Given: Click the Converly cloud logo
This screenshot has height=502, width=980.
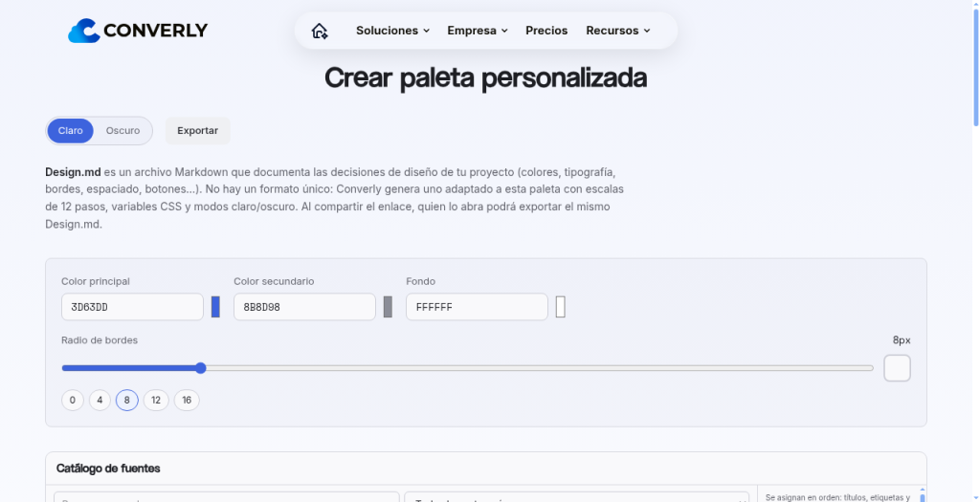Looking at the screenshot, I should [138, 31].
